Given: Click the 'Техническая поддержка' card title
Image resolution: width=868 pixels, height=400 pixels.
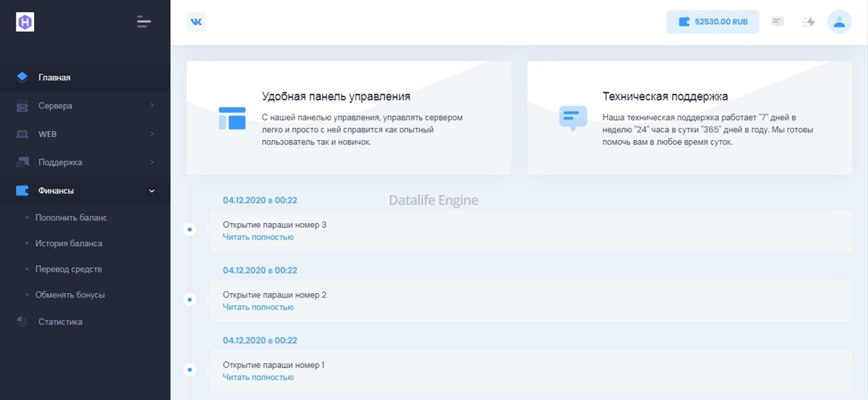Looking at the screenshot, I should (x=665, y=96).
